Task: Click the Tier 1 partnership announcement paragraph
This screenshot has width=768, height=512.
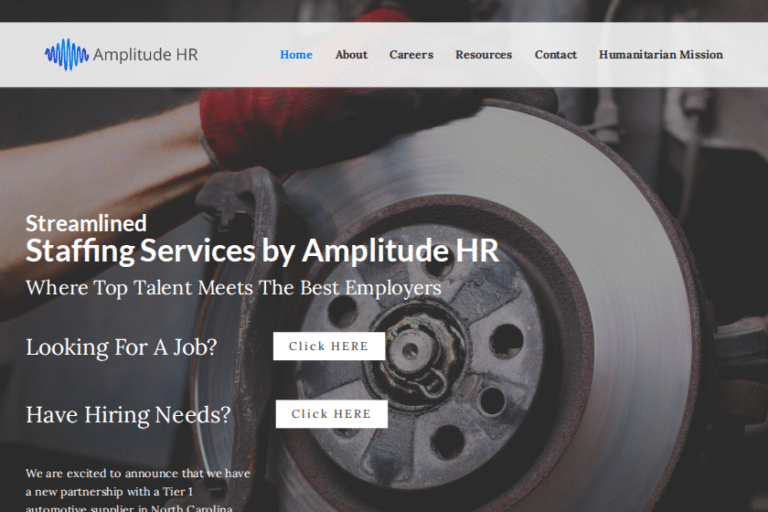Action: coord(138,490)
